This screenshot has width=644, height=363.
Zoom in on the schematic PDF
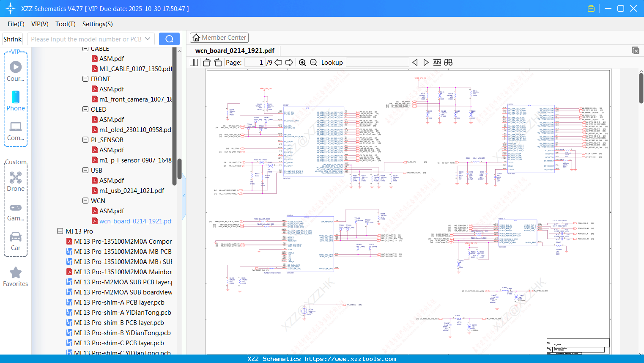pos(302,62)
